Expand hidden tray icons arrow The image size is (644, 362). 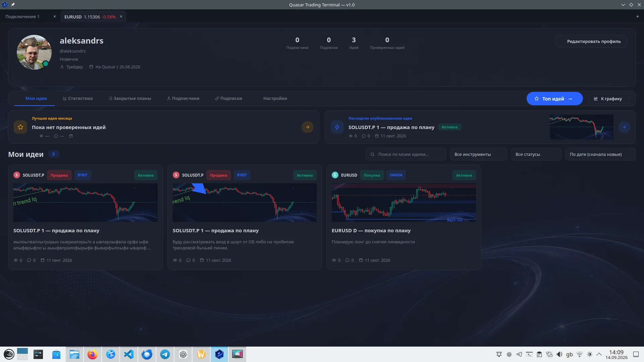(x=599, y=354)
